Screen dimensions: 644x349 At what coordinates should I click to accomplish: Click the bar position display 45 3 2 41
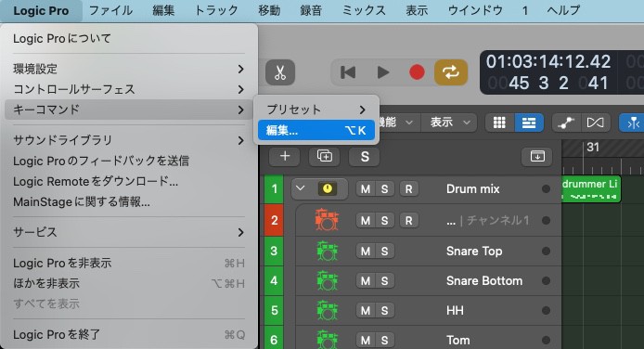[548, 84]
